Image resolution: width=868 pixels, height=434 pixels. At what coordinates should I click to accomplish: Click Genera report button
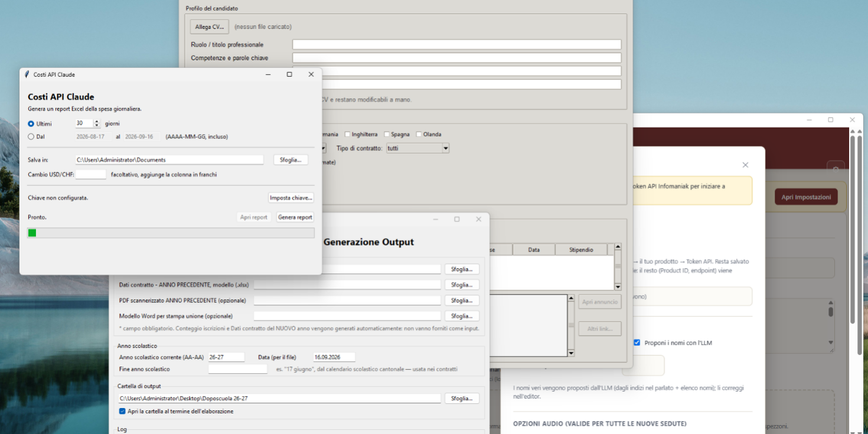295,217
